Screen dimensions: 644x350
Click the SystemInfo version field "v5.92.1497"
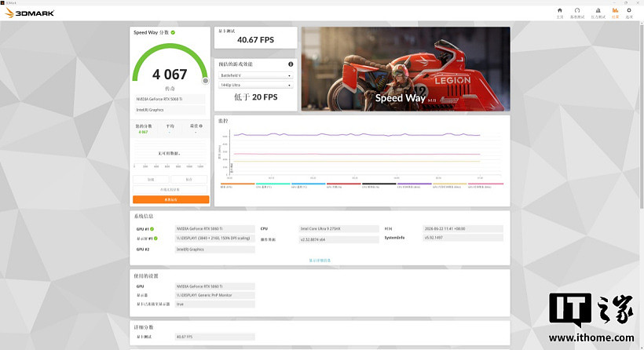463,238
